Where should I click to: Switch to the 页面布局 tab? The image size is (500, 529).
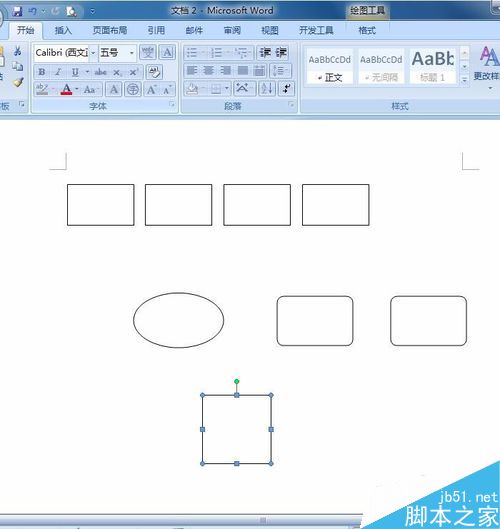110,30
